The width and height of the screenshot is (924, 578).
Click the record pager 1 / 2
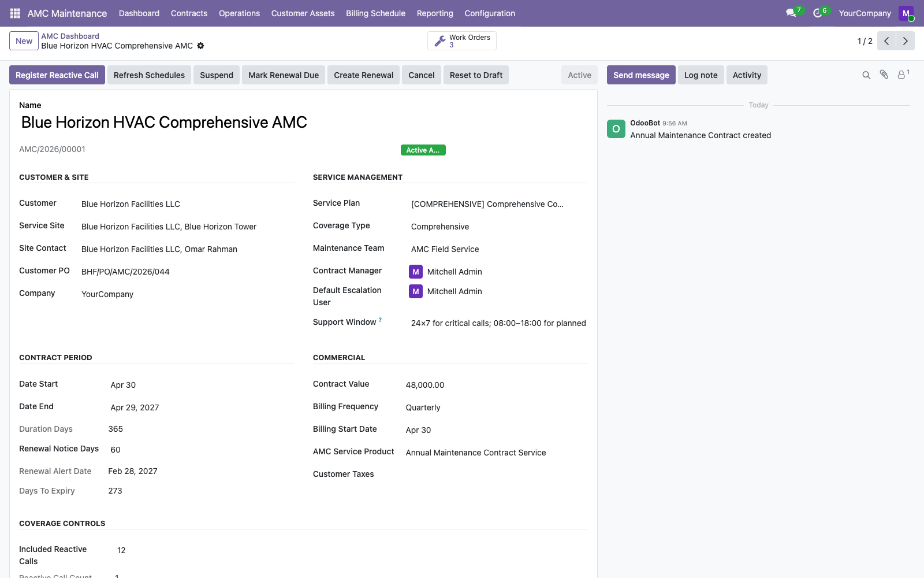(x=865, y=41)
